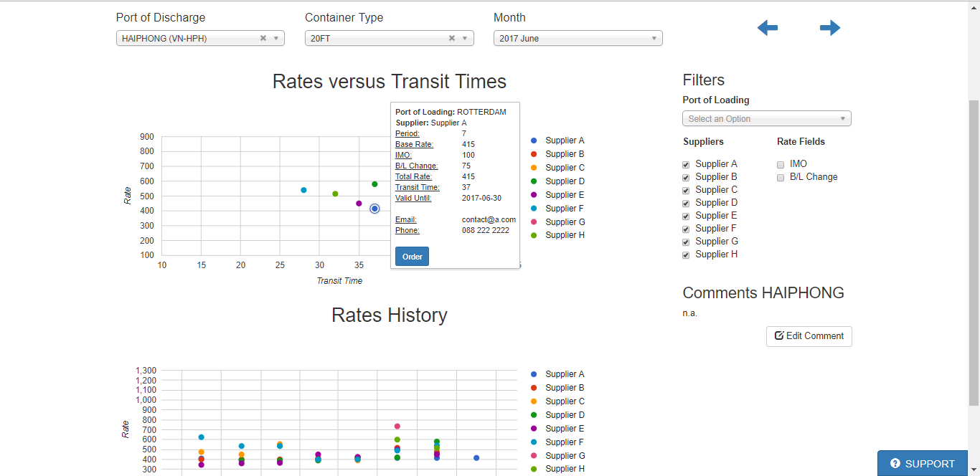The width and height of the screenshot is (980, 476).
Task: Click the Transit Time label in tooltip
Action: click(x=417, y=188)
